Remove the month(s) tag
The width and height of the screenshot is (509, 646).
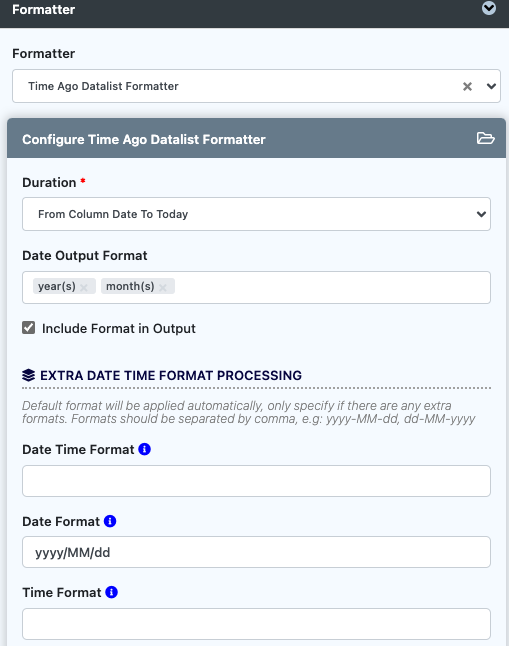point(163,287)
